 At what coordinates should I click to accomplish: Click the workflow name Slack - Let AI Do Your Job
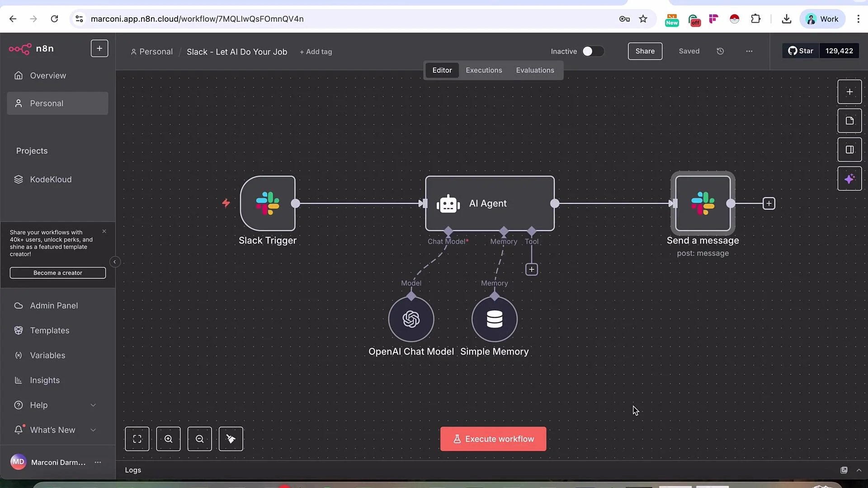(237, 52)
